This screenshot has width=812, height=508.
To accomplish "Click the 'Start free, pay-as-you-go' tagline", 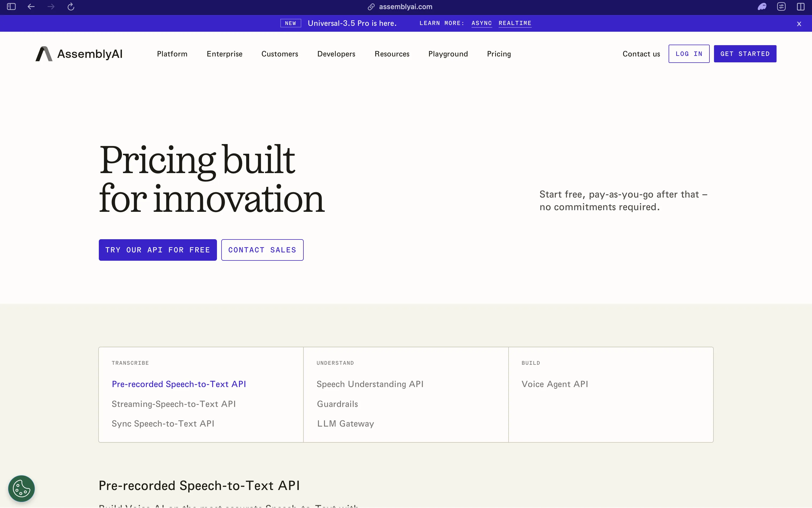I will (x=624, y=201).
